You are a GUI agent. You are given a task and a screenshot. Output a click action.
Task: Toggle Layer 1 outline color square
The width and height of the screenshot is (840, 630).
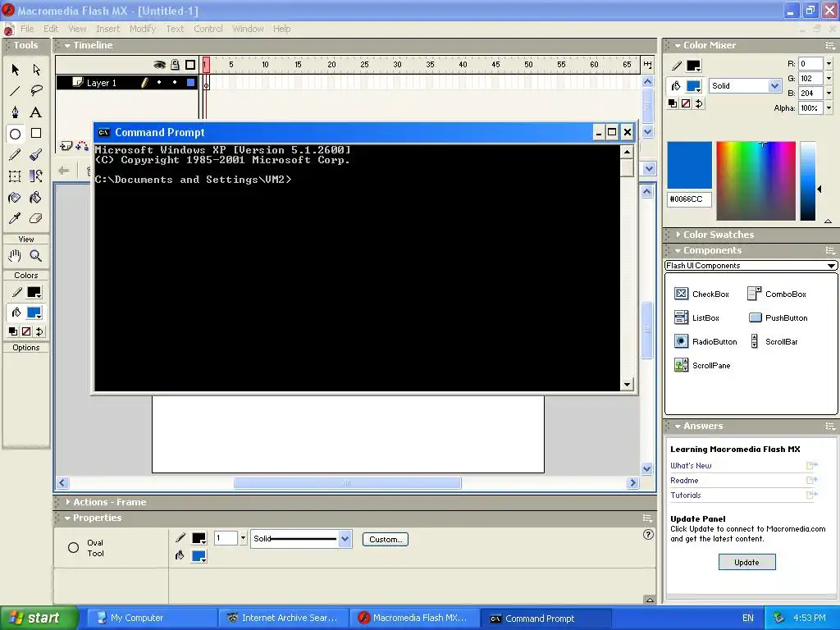point(190,83)
